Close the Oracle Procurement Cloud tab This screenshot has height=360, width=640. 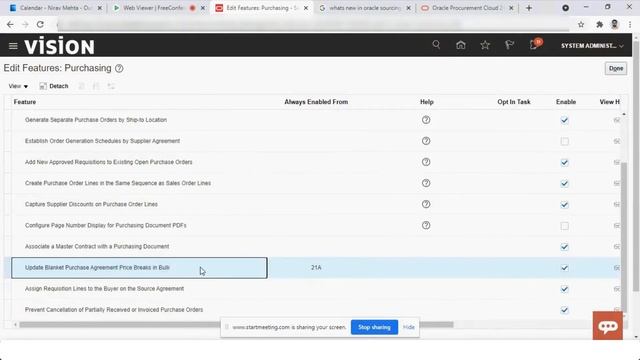click(x=511, y=8)
